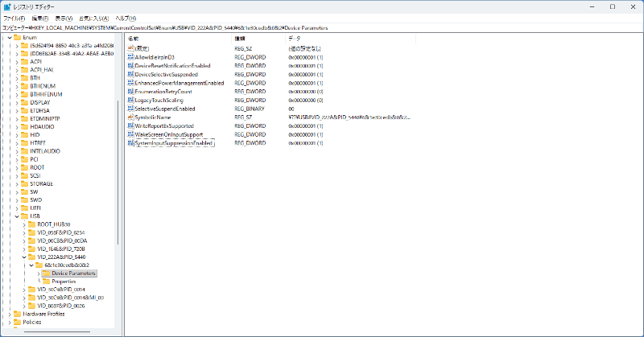Select the VID_8087&PID_0026 key
This screenshot has width=644, height=337.
(x=61, y=306)
